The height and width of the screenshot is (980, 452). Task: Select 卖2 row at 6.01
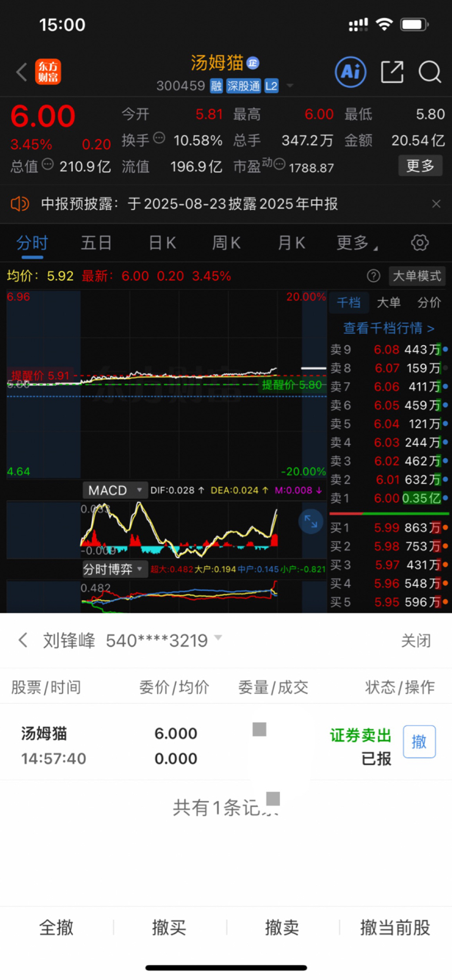(388, 479)
